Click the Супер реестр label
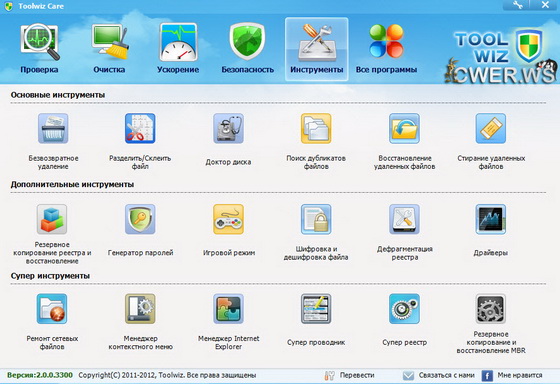 point(405,342)
